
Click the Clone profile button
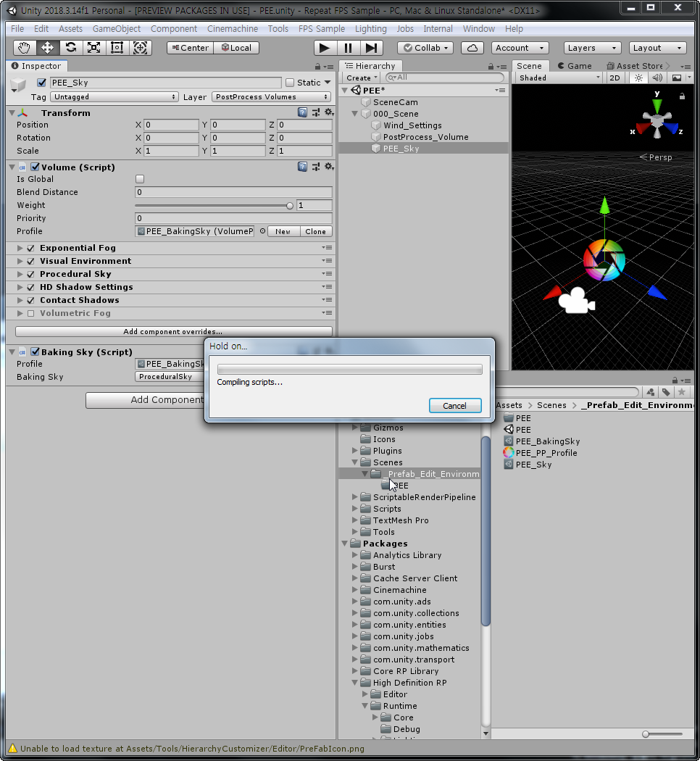pyautogui.click(x=316, y=231)
